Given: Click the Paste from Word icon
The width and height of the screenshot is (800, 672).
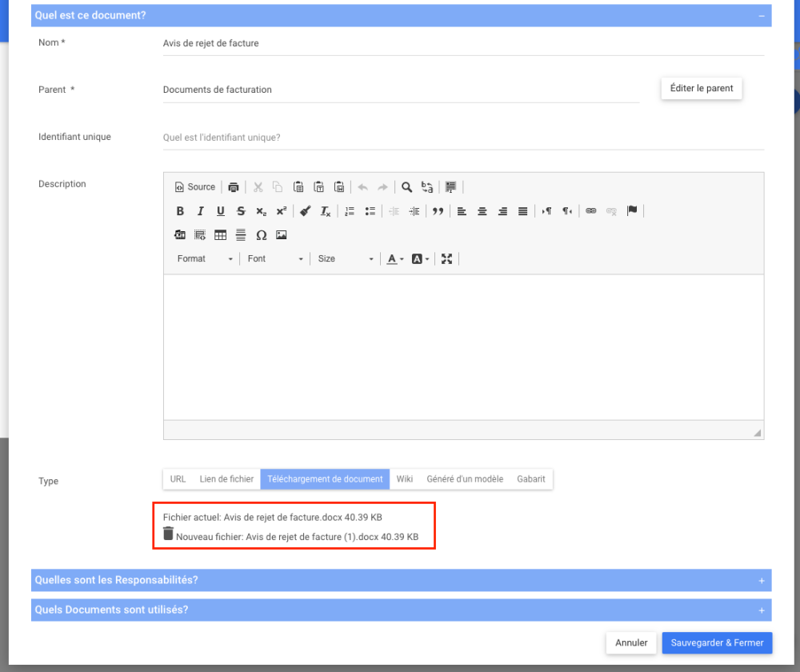Looking at the screenshot, I should pos(339,186).
